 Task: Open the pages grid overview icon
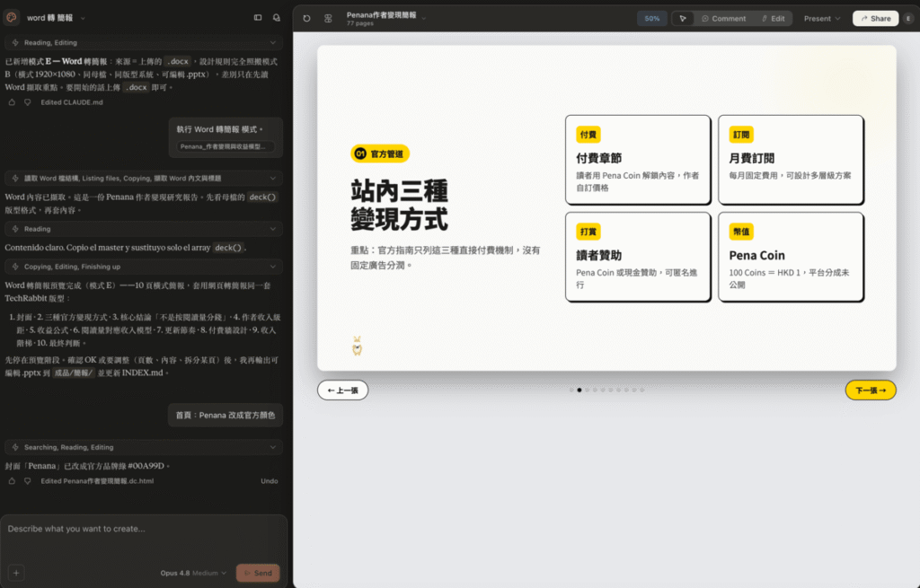click(328, 18)
